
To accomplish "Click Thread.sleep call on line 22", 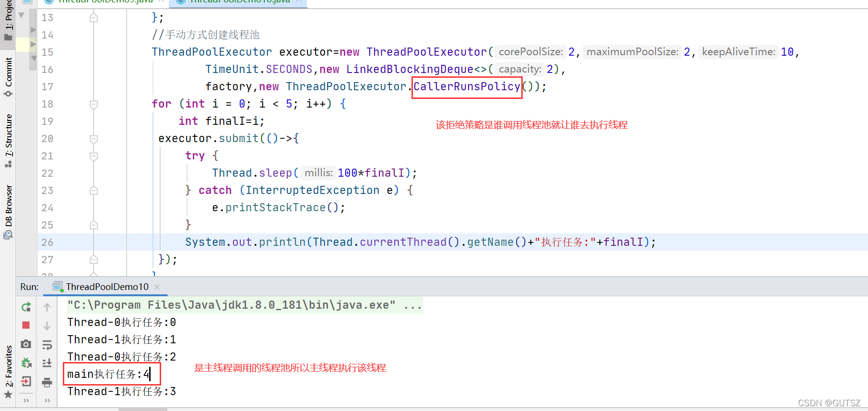I will click(252, 173).
